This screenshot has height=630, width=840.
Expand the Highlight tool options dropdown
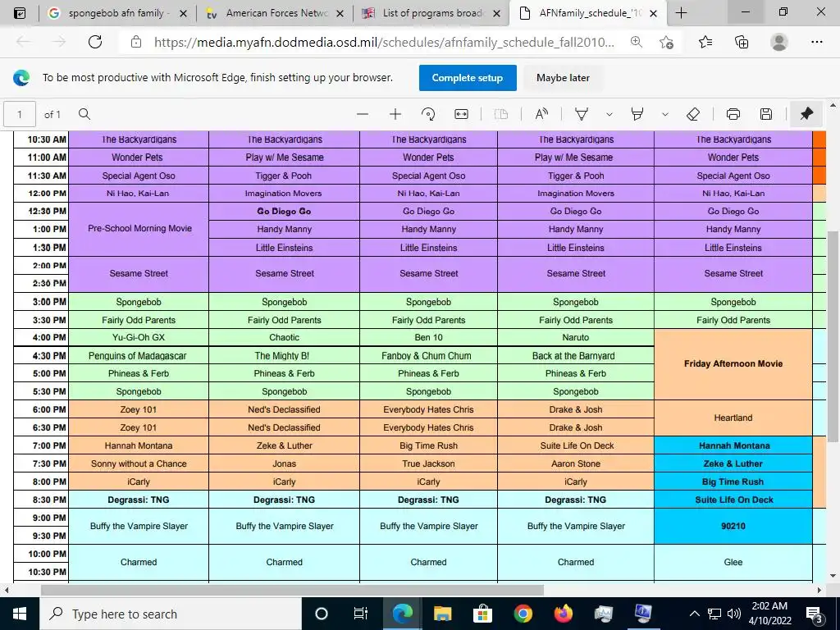[664, 114]
